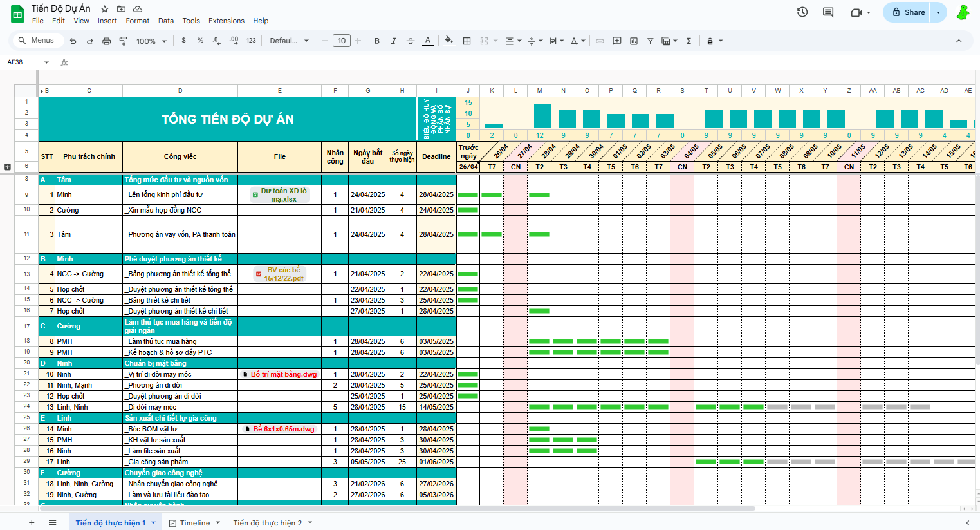
Task: Open the input tools dropdown
Action: [x=714, y=41]
